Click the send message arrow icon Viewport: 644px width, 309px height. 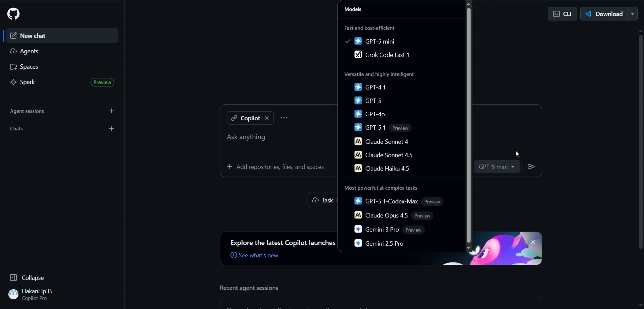pos(532,167)
